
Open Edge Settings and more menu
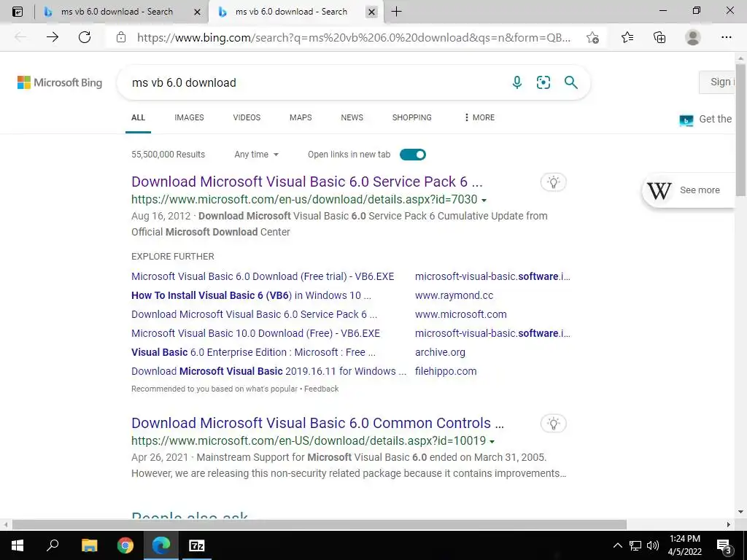(726, 37)
